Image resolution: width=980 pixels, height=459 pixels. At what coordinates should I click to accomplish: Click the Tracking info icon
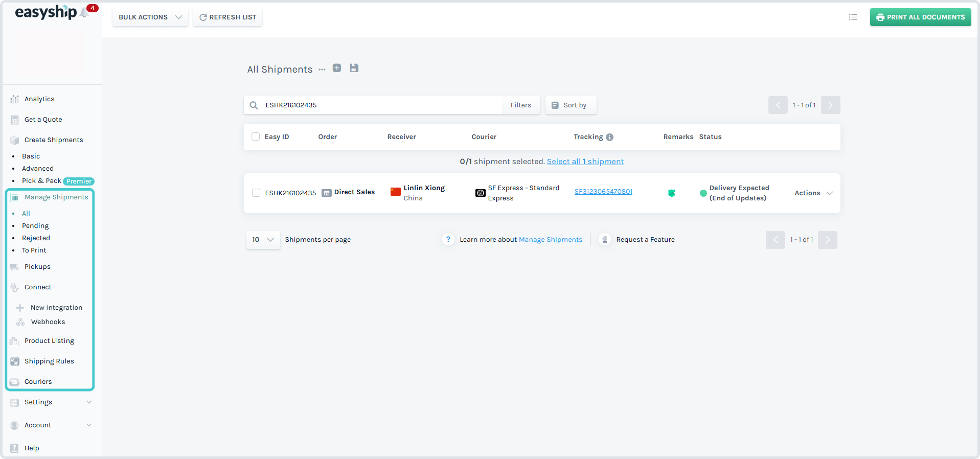609,137
